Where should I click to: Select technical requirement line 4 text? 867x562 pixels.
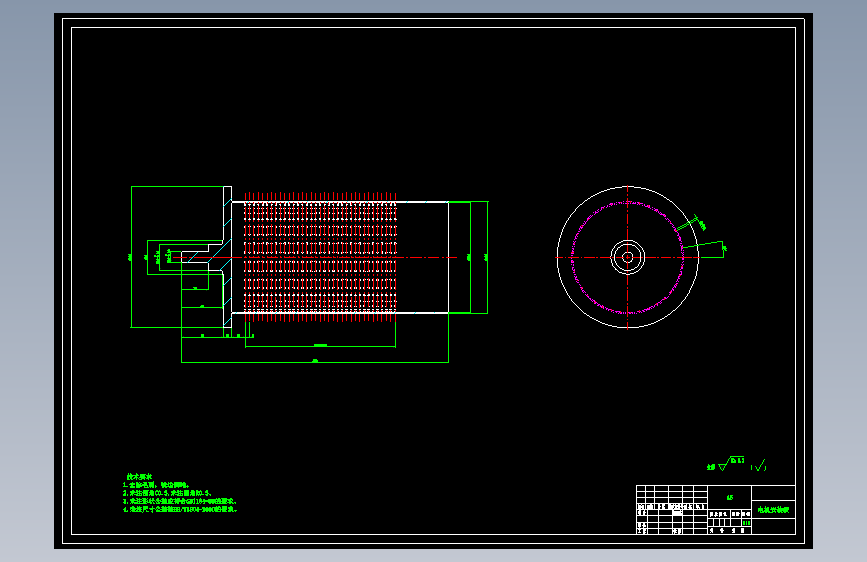tap(180, 509)
